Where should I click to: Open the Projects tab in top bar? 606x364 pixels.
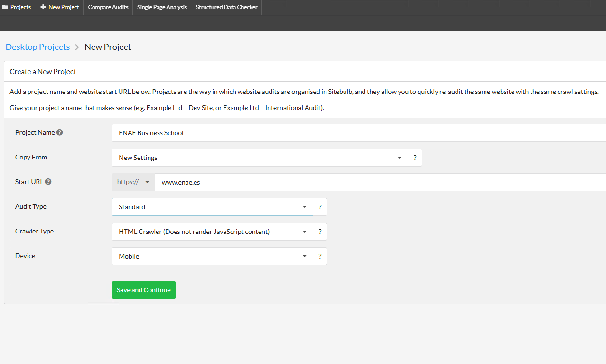pos(17,7)
